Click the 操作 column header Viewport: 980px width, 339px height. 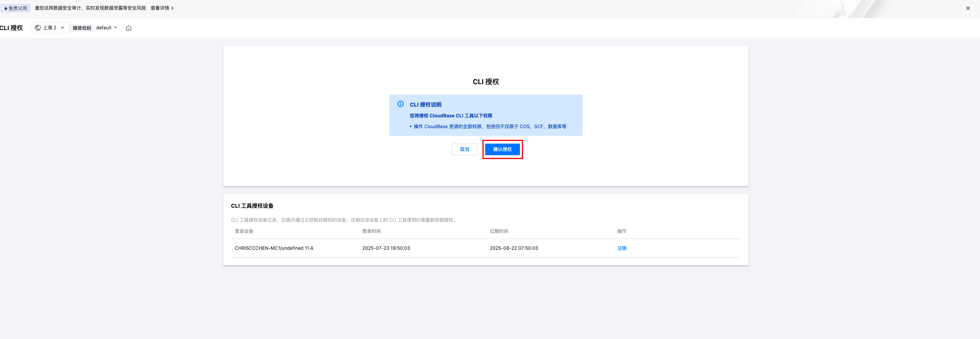pos(622,231)
